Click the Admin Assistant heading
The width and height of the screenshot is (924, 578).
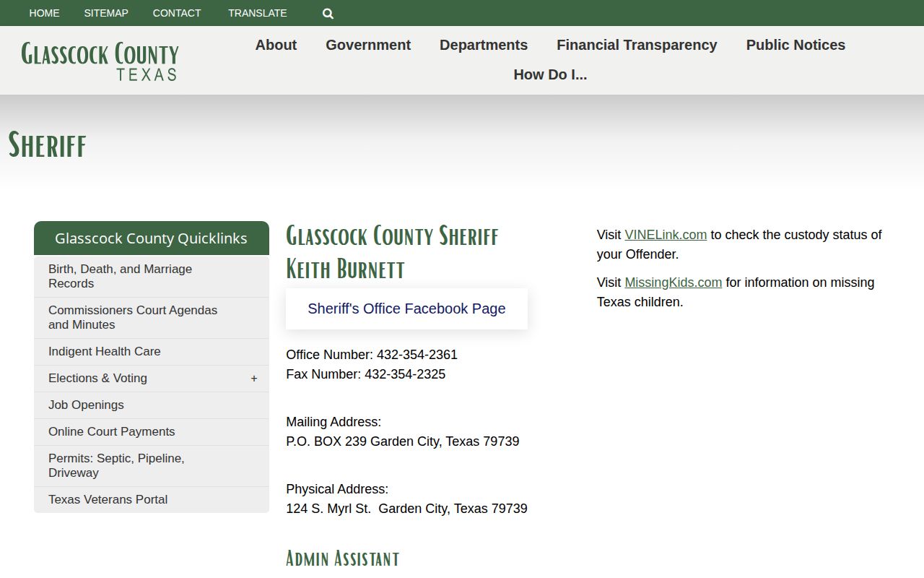pyautogui.click(x=343, y=558)
